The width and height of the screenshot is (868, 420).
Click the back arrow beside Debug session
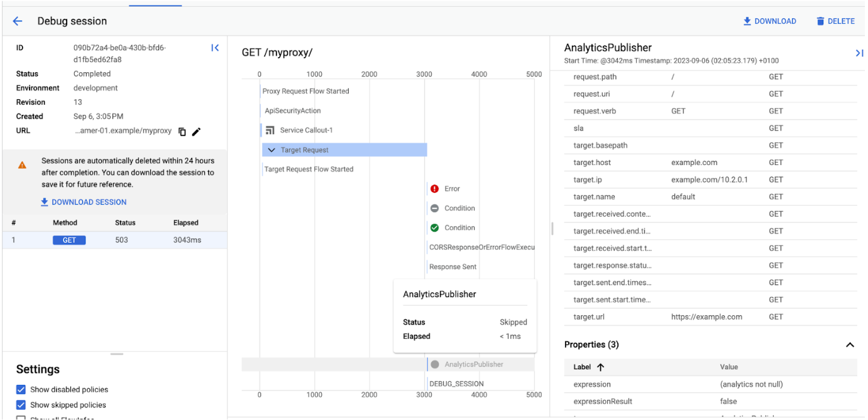(x=18, y=21)
